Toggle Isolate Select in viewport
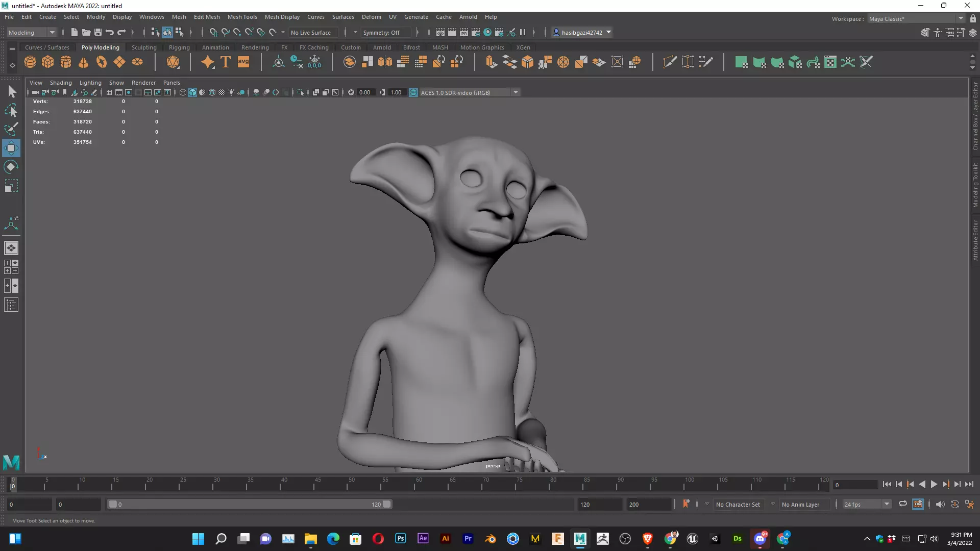 click(x=301, y=92)
